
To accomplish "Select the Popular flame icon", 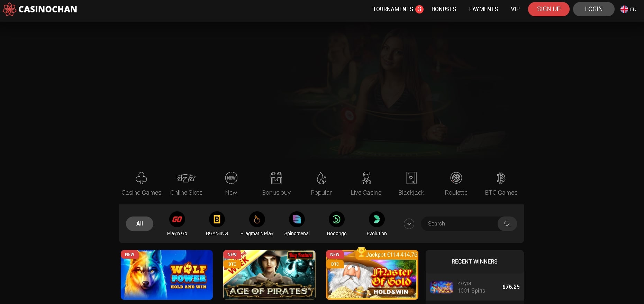I will tap(321, 178).
